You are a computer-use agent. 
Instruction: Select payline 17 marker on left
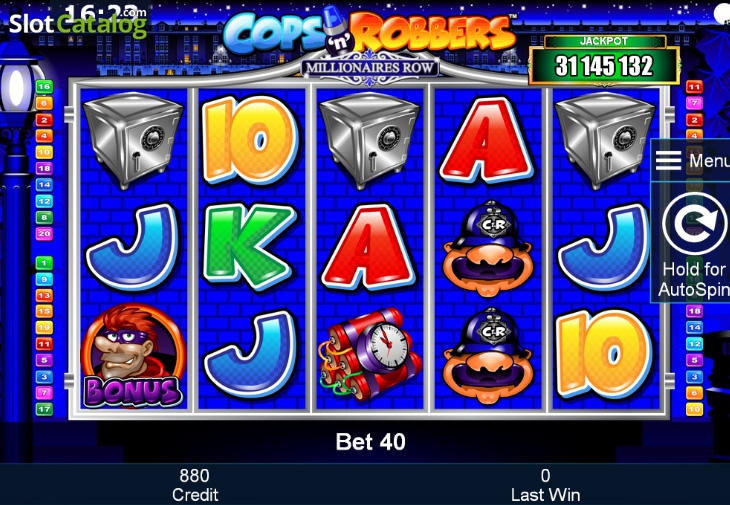[44, 410]
